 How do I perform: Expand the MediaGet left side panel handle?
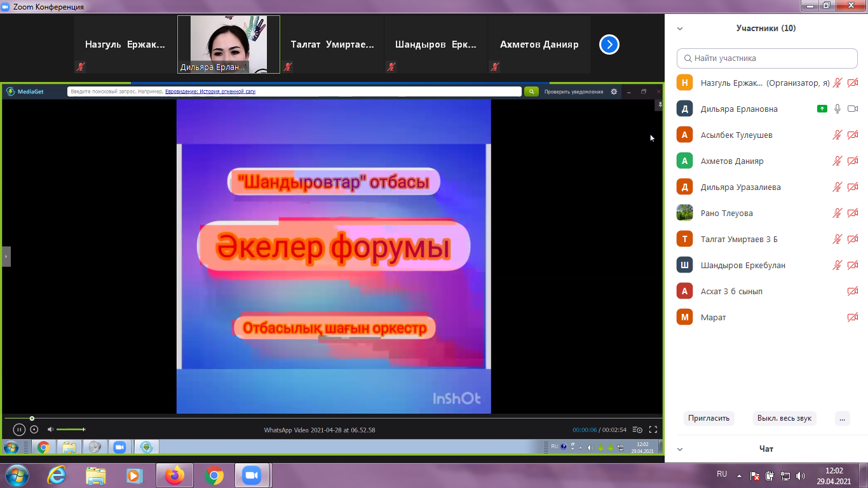click(6, 257)
